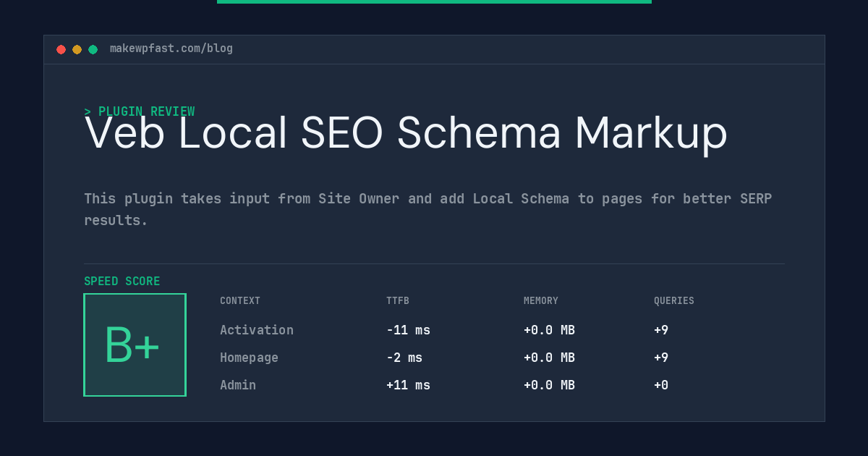Click the yellow window dot
This screenshot has height=456, width=868.
pos(77,49)
